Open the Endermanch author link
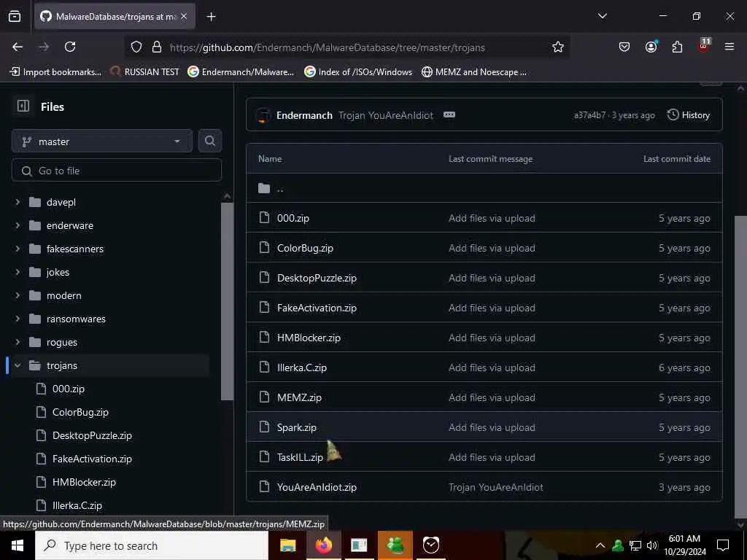 (x=304, y=115)
